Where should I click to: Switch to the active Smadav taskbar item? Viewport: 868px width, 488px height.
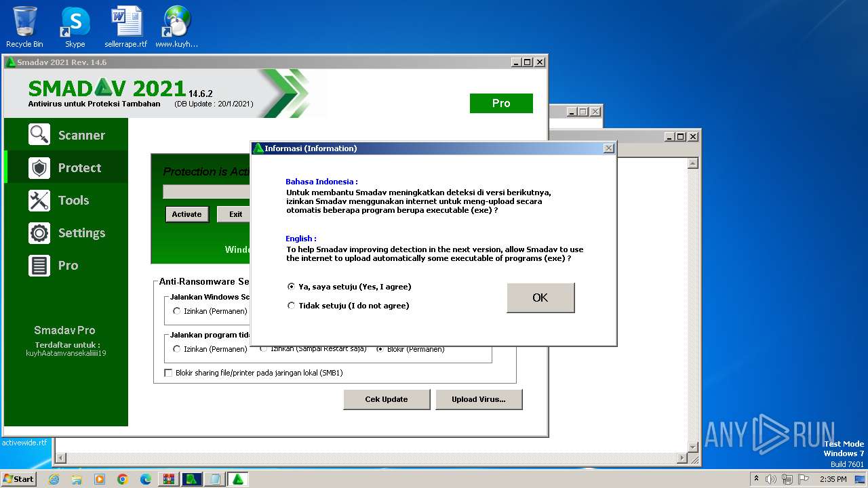click(x=238, y=479)
